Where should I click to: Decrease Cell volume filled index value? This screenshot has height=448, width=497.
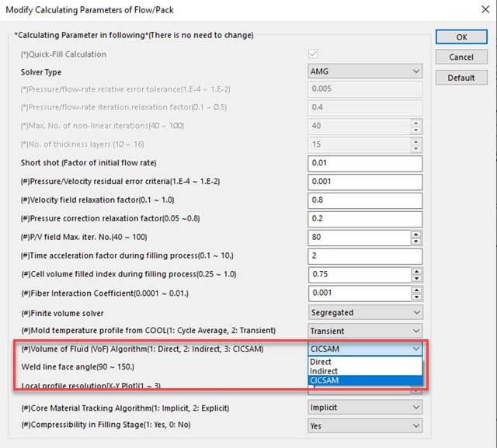416,279
